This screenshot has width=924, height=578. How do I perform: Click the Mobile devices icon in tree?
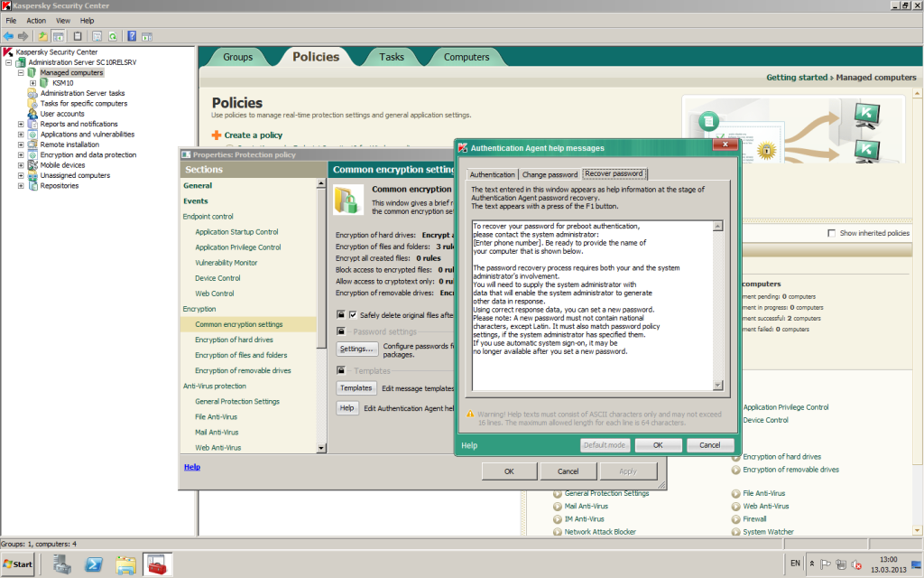click(32, 165)
